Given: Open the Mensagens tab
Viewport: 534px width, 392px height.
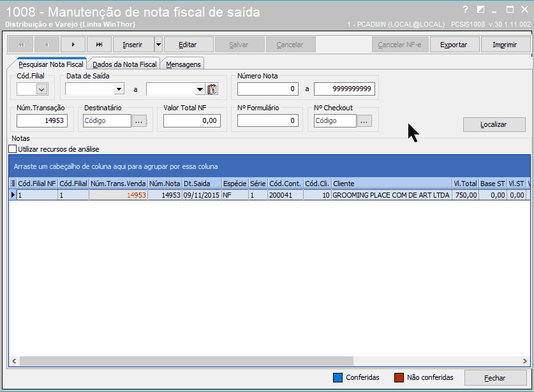Looking at the screenshot, I should point(183,64).
